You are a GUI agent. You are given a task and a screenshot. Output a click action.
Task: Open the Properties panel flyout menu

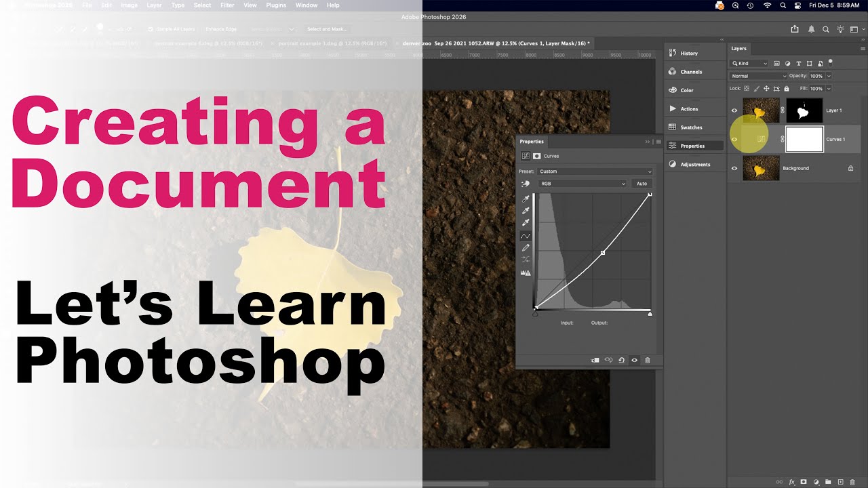point(658,142)
